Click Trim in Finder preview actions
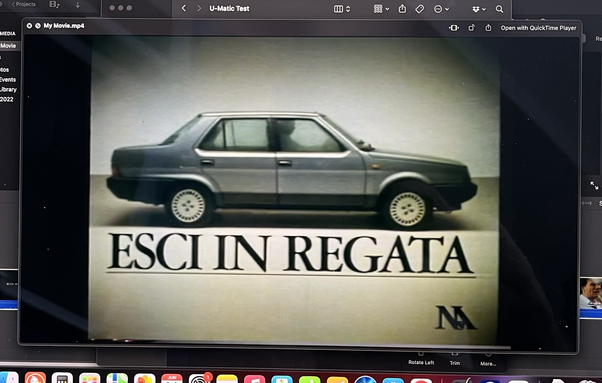 point(455,359)
